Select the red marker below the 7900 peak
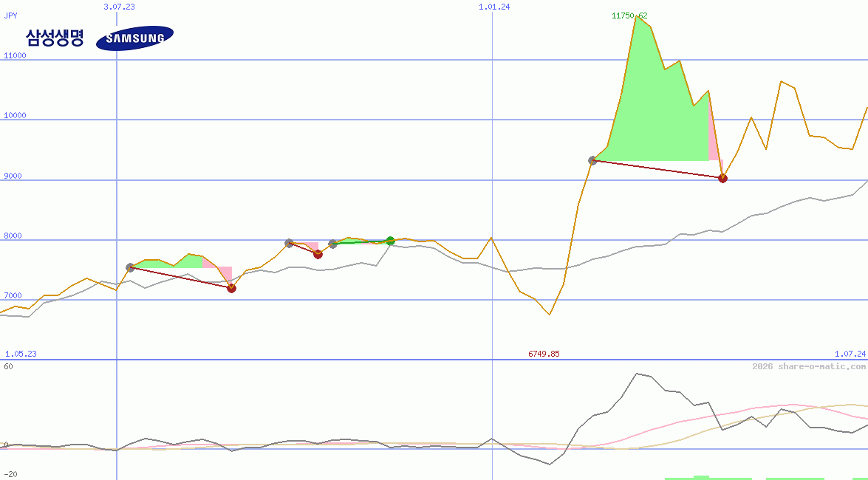Image resolution: width=868 pixels, height=480 pixels. click(x=318, y=254)
